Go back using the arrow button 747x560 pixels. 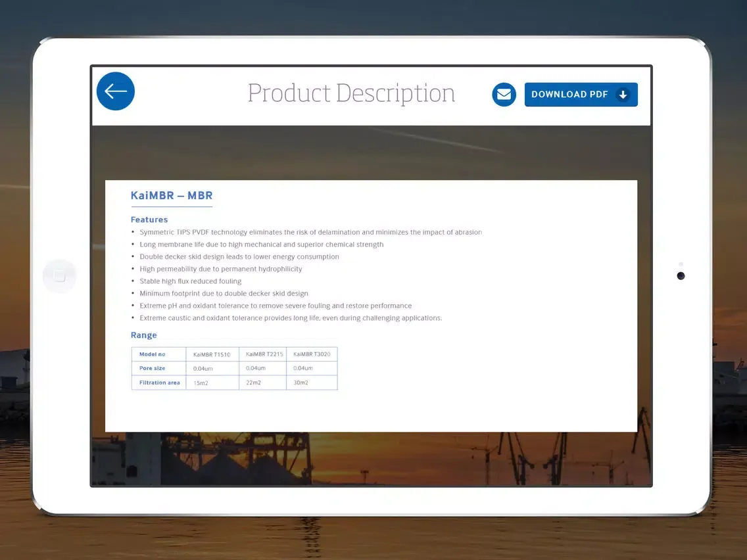(x=116, y=91)
